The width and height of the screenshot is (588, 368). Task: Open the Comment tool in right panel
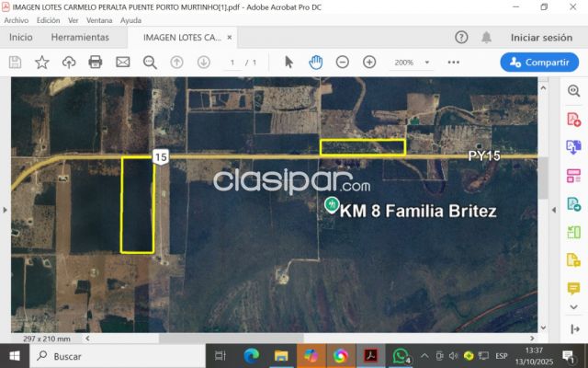click(573, 288)
